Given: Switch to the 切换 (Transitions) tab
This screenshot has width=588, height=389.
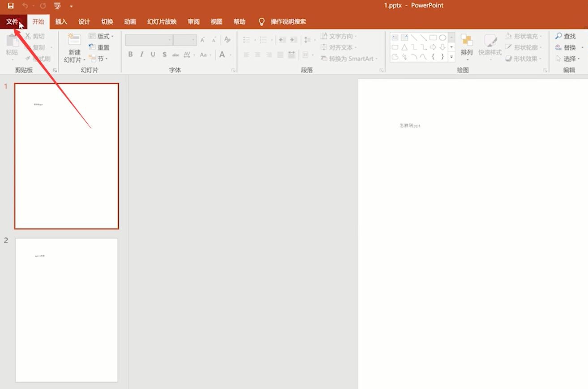Looking at the screenshot, I should point(107,21).
